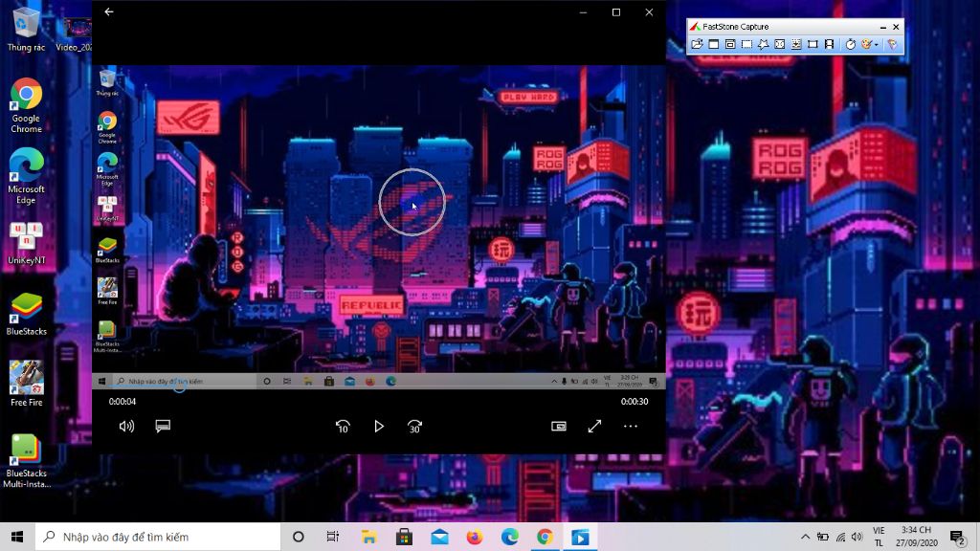The width and height of the screenshot is (980, 551).
Task: Click the video seek bar thumb
Action: tap(179, 387)
